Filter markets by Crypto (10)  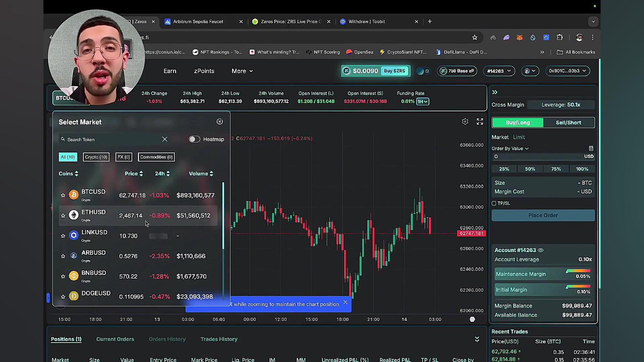pyautogui.click(x=96, y=157)
